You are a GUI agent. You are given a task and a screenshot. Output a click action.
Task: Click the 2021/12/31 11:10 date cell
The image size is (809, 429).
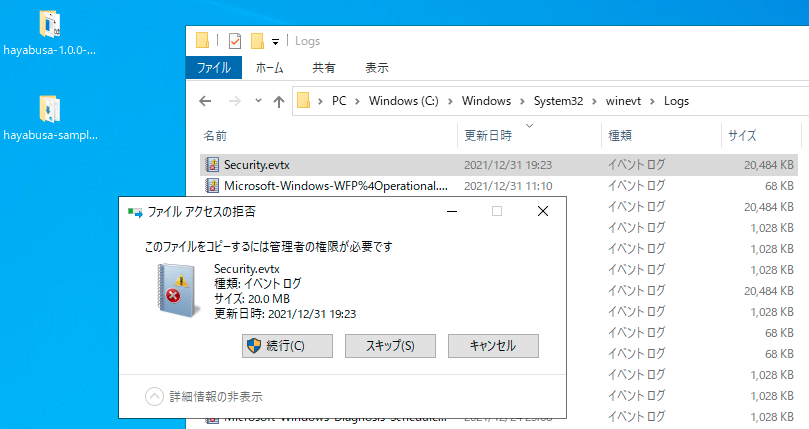(508, 186)
